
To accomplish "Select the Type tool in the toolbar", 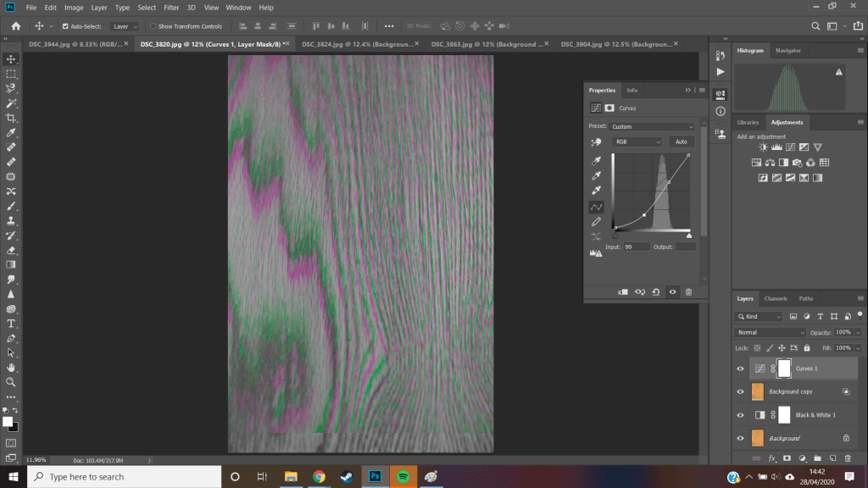I will (x=11, y=324).
